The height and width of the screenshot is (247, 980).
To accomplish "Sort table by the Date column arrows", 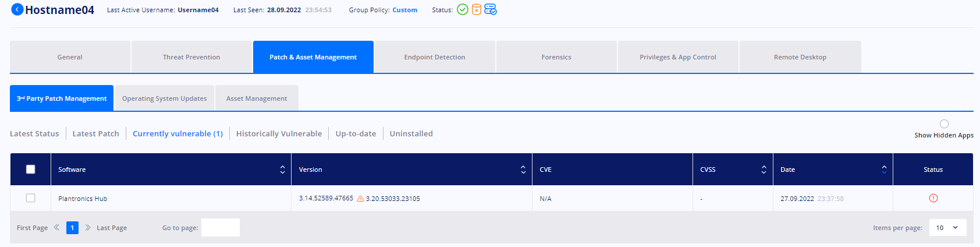I will pos(884,170).
